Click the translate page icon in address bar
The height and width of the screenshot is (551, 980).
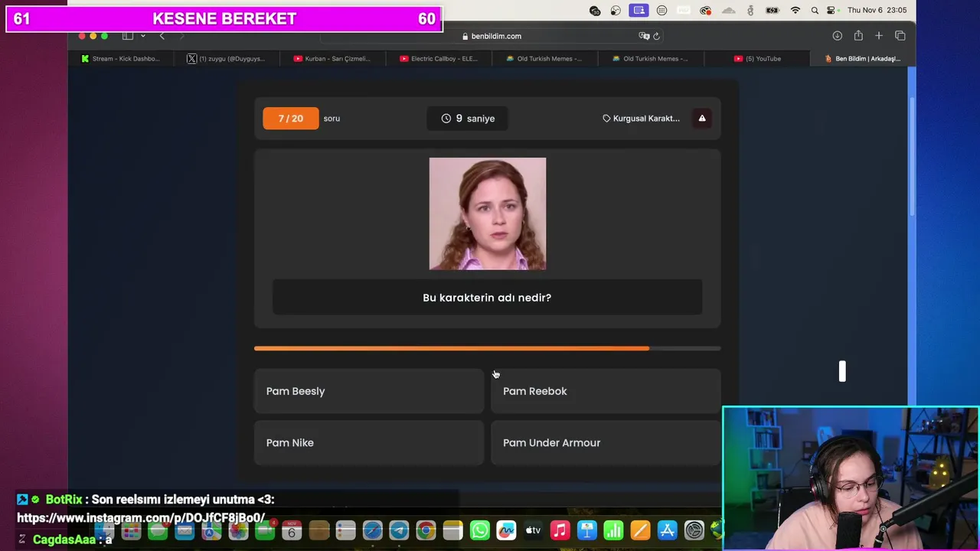644,36
